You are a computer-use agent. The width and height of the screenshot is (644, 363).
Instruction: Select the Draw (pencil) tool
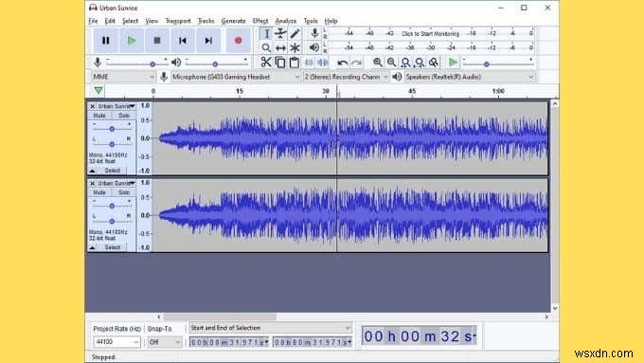[295, 34]
